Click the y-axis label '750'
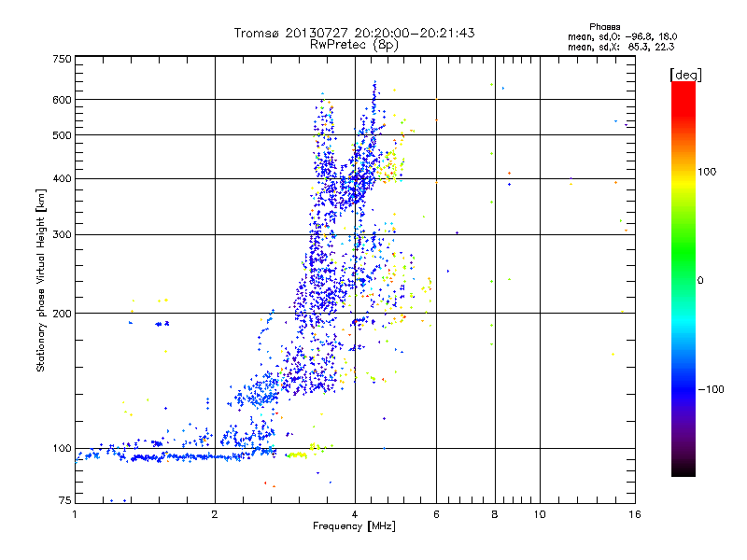747x560 pixels. [62, 59]
